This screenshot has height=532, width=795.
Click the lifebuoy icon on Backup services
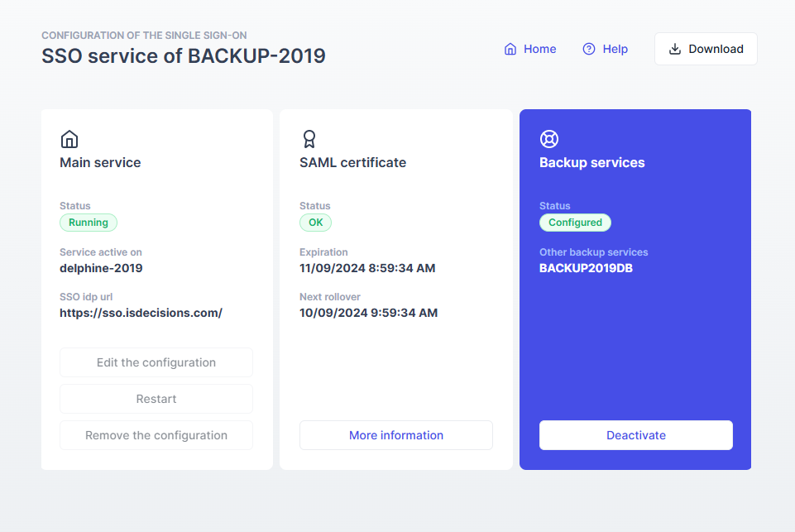point(549,139)
